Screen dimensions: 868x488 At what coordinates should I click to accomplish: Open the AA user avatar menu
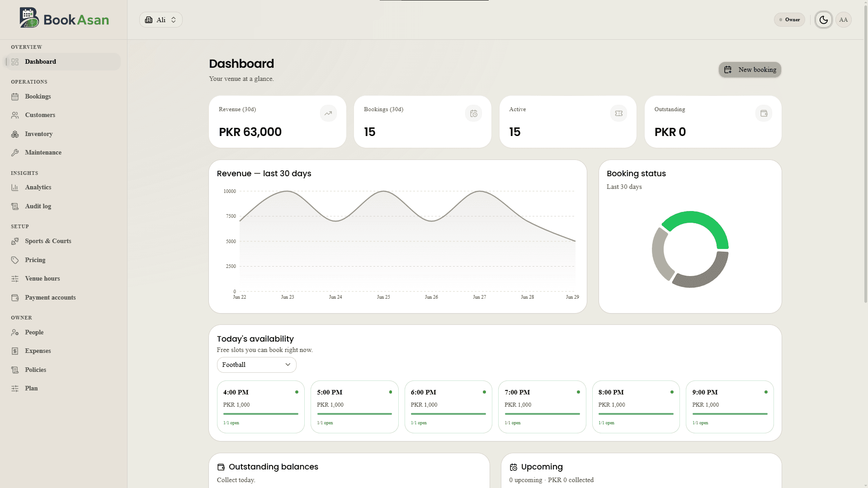point(843,20)
